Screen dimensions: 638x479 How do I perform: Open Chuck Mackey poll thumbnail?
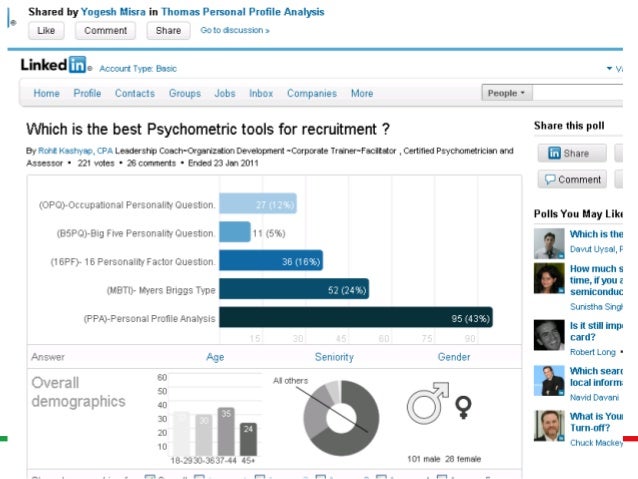pyautogui.click(x=549, y=426)
